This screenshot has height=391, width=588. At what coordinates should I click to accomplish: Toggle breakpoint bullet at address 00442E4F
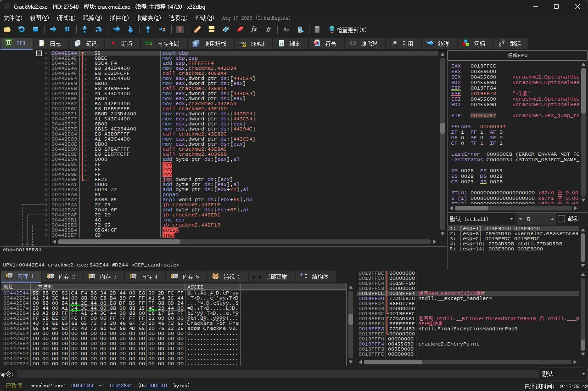tap(47, 74)
